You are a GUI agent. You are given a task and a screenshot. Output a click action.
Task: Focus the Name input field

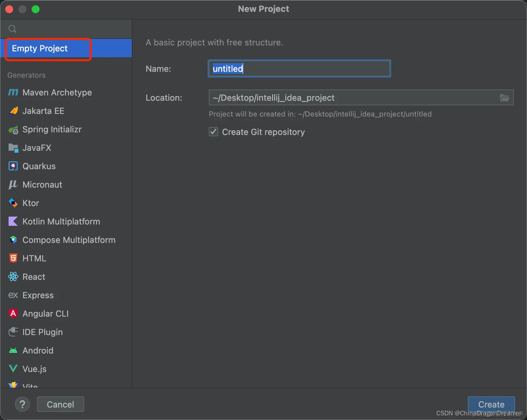click(x=299, y=68)
